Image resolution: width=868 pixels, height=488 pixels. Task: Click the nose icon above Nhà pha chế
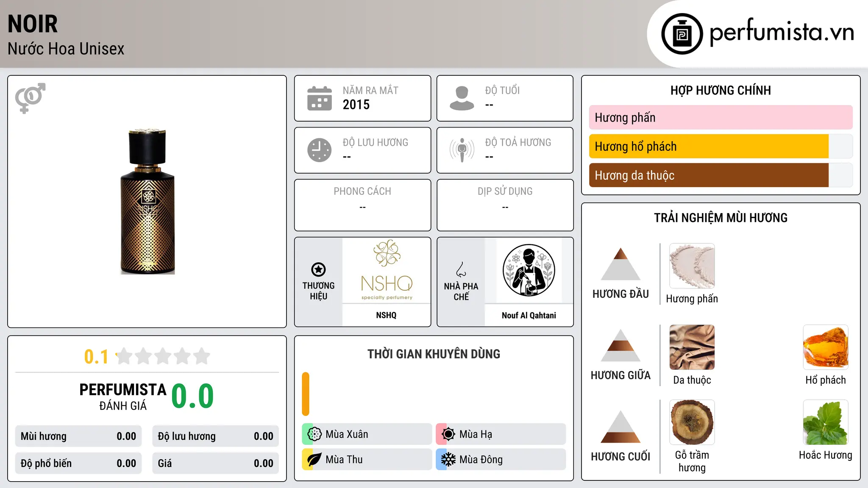point(461,269)
